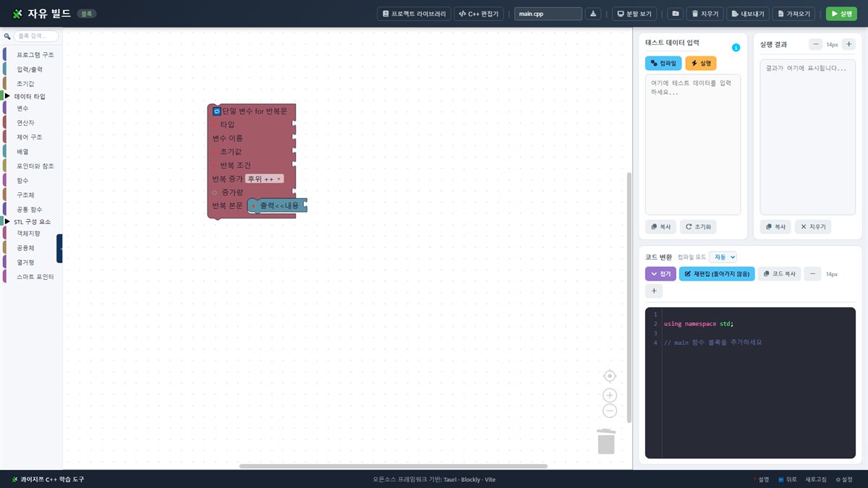Open the settings in the bottom status bar

844,479
